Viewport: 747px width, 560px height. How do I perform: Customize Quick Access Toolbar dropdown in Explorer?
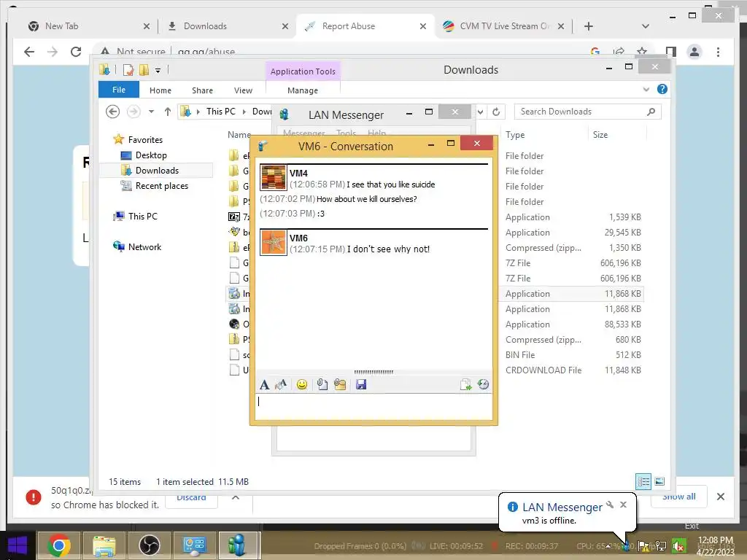pos(158,71)
